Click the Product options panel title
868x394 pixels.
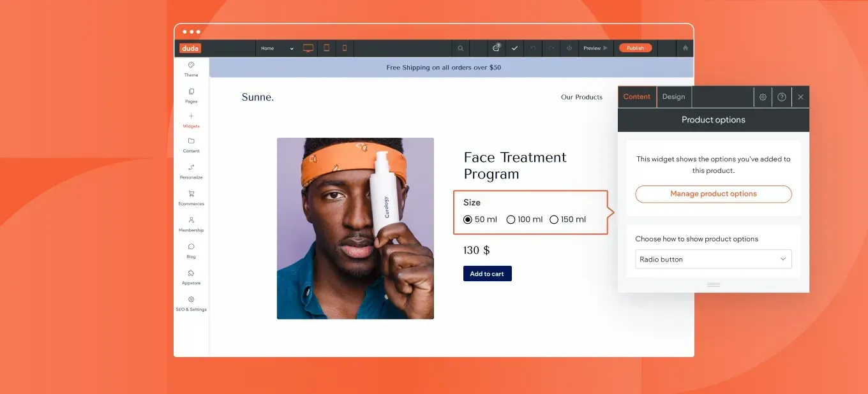[x=714, y=120]
